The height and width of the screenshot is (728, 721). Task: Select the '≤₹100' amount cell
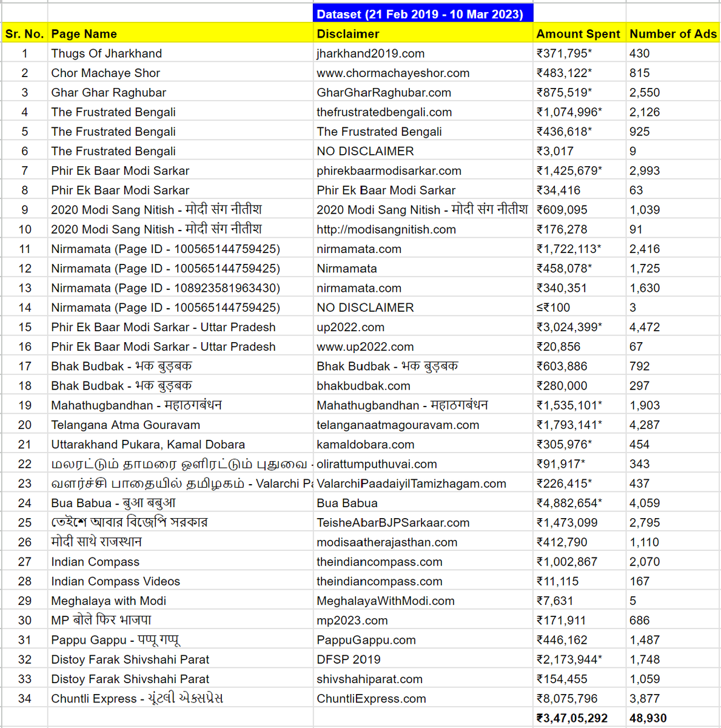click(x=580, y=307)
